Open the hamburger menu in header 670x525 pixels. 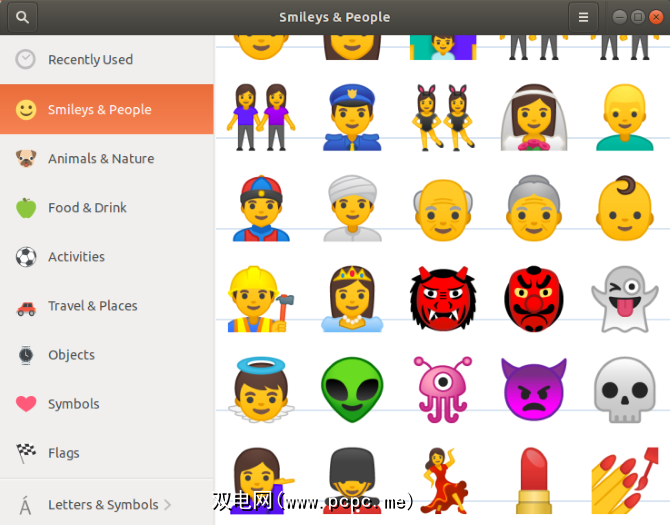[583, 17]
